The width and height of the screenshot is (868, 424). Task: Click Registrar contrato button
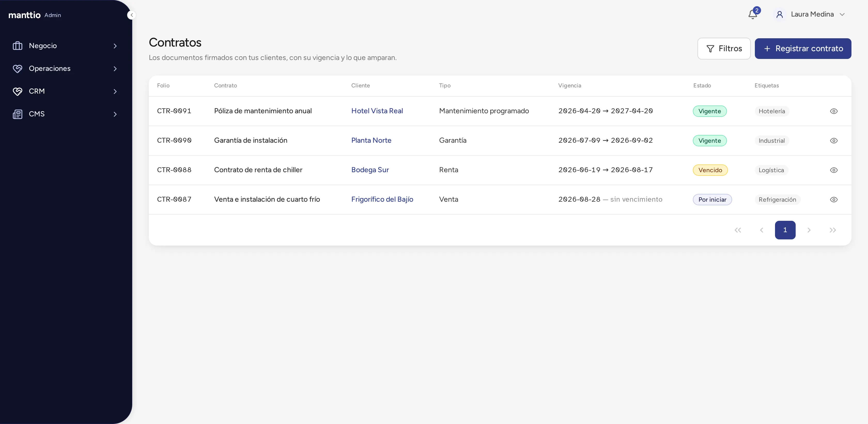(803, 49)
